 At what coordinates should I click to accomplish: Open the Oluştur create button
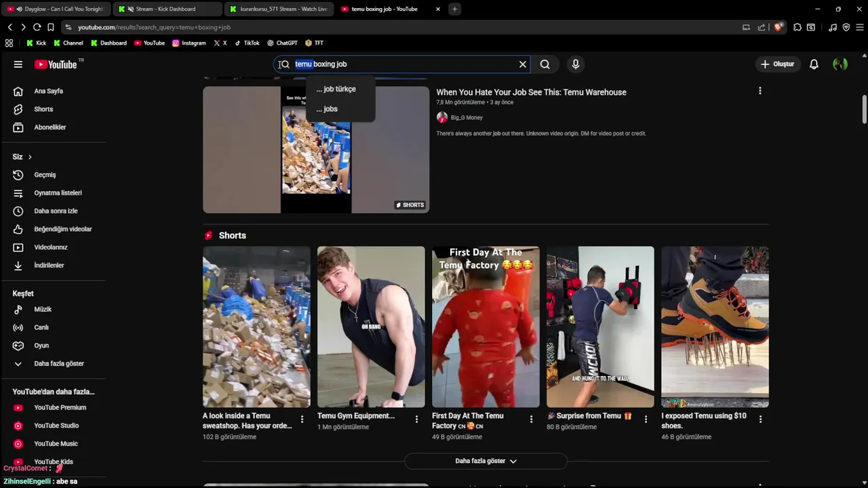777,64
